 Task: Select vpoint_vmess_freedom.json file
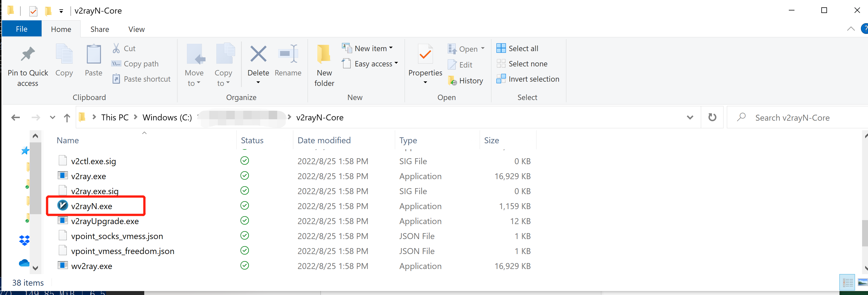123,251
